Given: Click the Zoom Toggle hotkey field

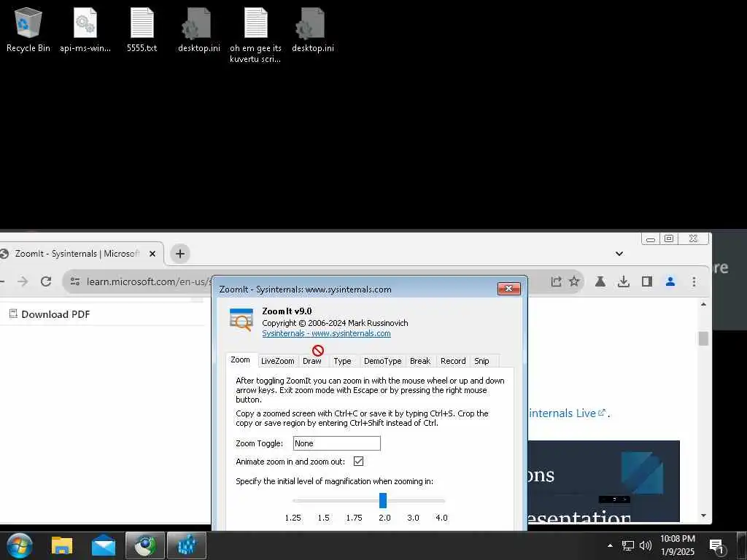Looking at the screenshot, I should click(337, 443).
